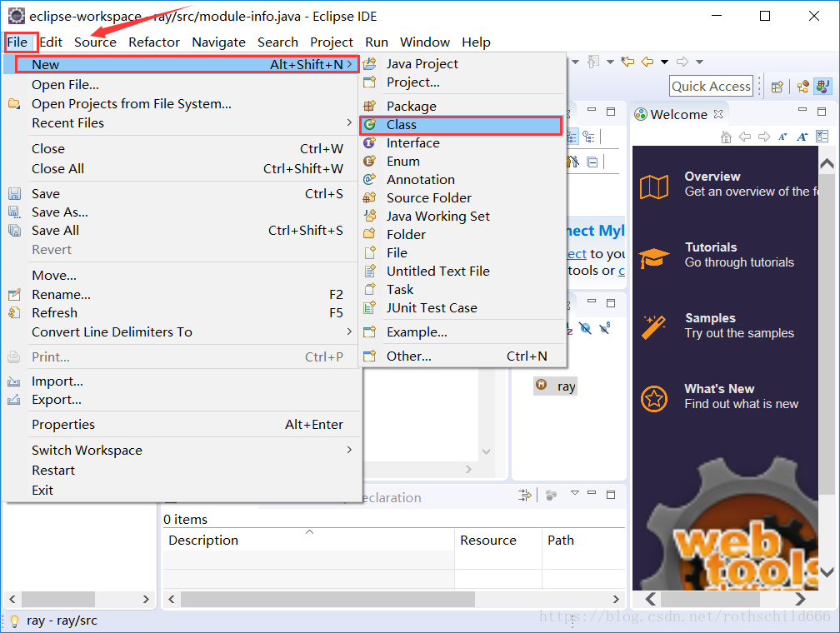Click Properties in the File menu
840x633 pixels.
[182, 425]
